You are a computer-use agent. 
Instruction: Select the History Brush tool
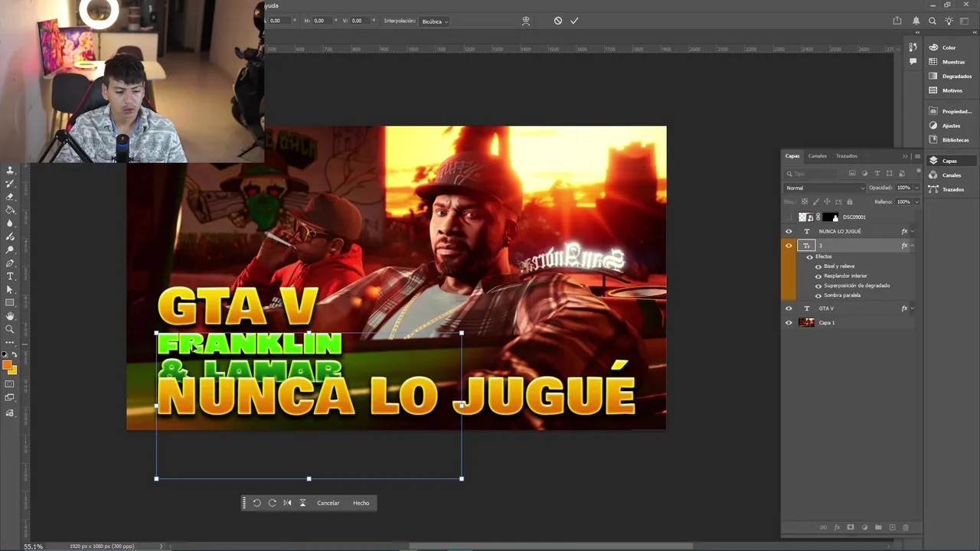[10, 184]
